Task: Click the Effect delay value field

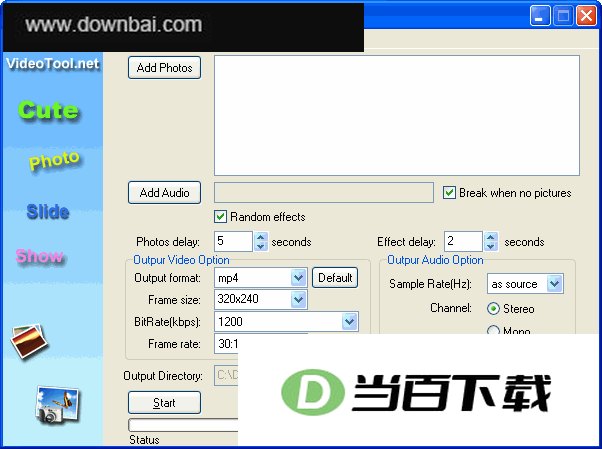Action: click(x=463, y=241)
